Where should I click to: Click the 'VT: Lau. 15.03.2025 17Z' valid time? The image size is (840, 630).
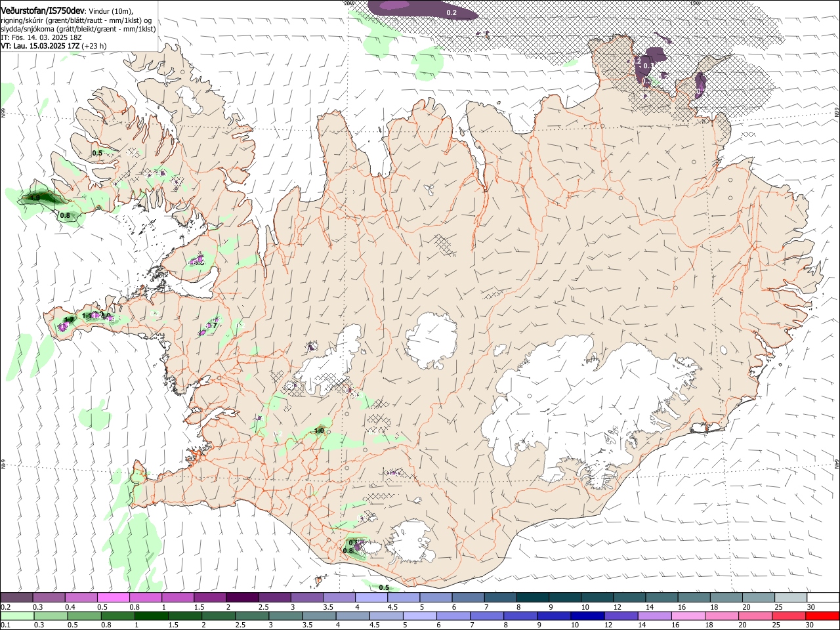pos(40,46)
